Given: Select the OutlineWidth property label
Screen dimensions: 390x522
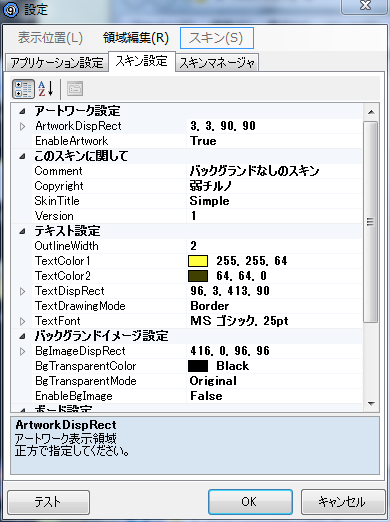Looking at the screenshot, I should [x=67, y=246].
